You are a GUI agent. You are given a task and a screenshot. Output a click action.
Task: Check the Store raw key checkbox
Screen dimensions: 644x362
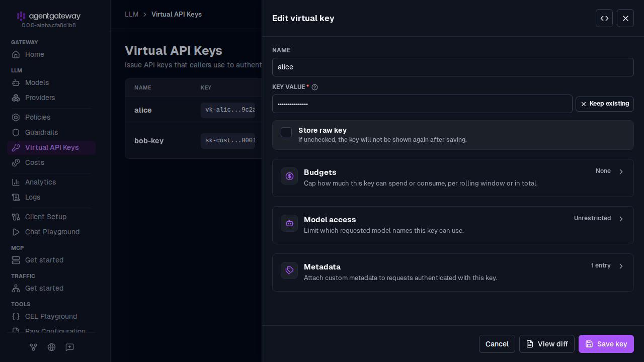(286, 132)
